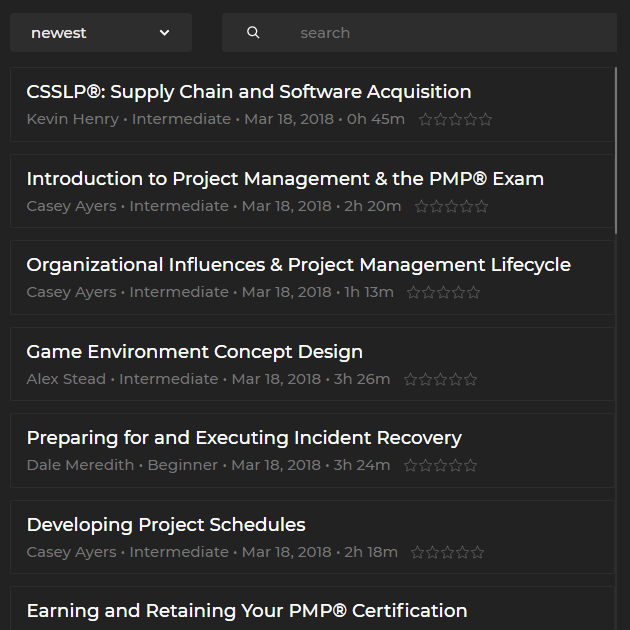This screenshot has width=630, height=630.
Task: Rate the Incident Recovery course one star
Action: click(411, 466)
